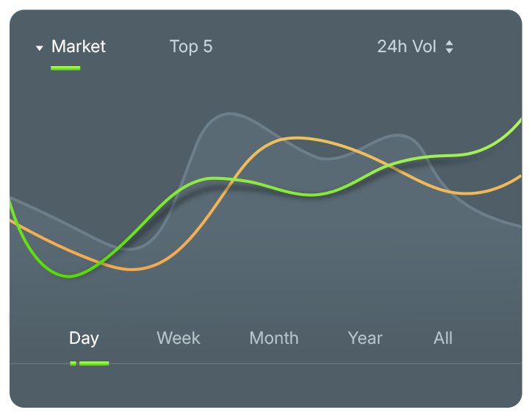Select the All time range
The height and width of the screenshot is (418, 532).
click(x=443, y=338)
